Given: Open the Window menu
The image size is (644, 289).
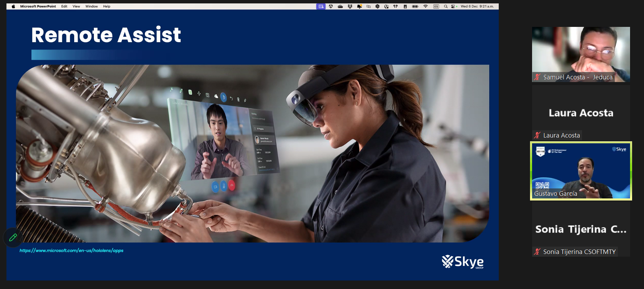Looking at the screenshot, I should coord(92,6).
